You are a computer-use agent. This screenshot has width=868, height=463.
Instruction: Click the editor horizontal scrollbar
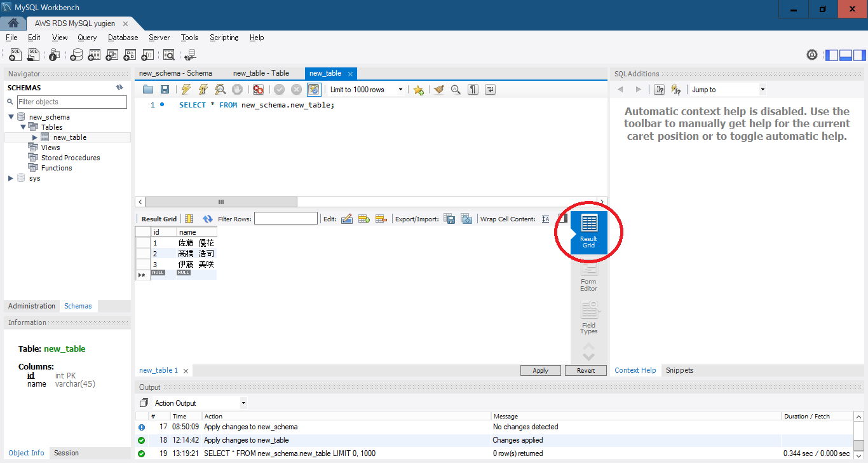(371, 202)
